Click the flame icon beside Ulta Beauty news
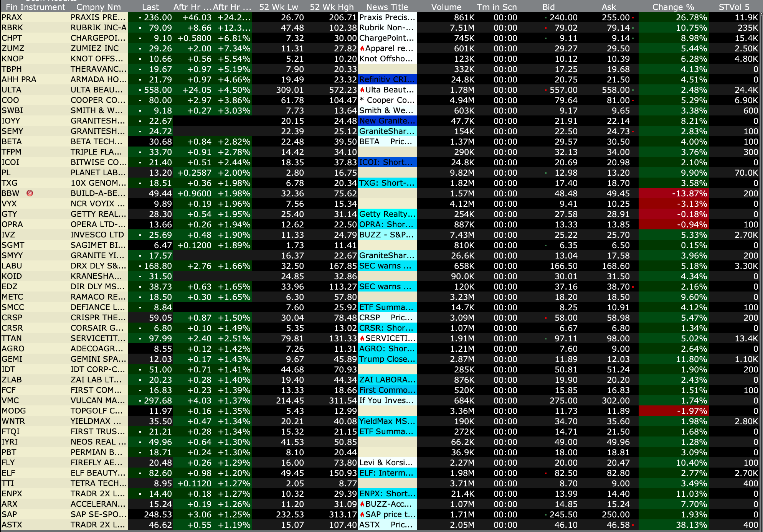763x532 pixels. tap(362, 90)
